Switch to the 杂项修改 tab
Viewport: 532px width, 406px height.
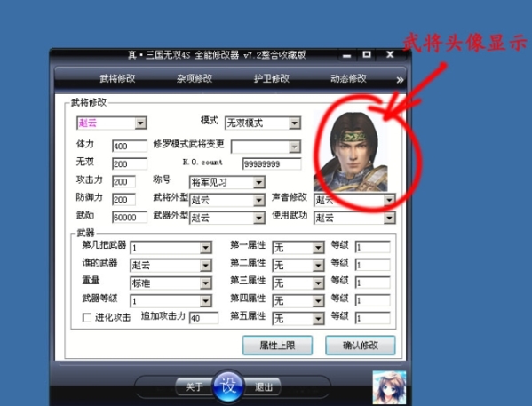[x=195, y=79]
